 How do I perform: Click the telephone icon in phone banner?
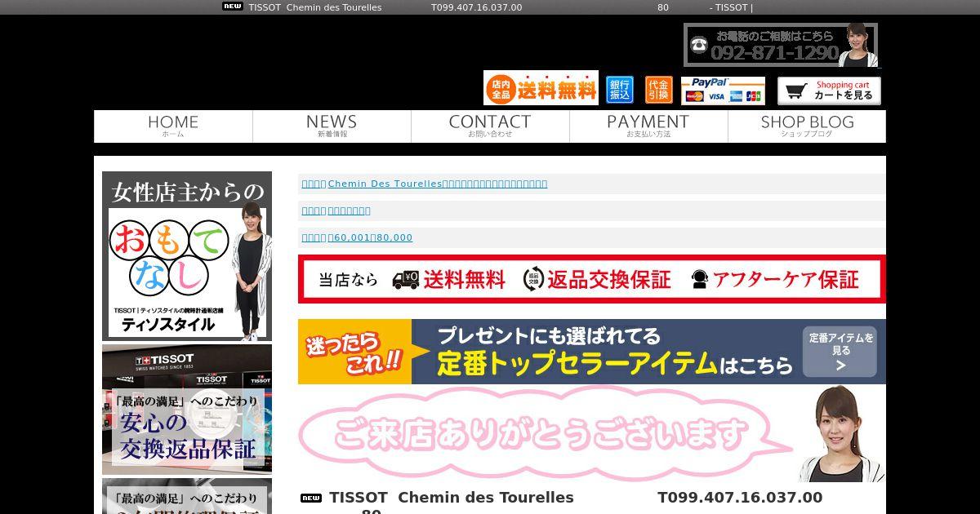point(699,45)
